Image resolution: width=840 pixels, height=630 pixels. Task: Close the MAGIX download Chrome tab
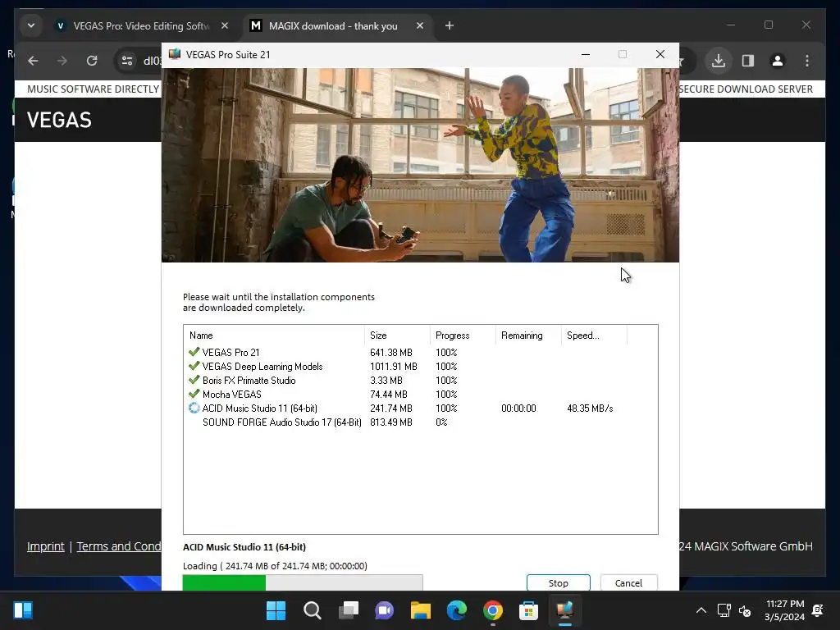click(420, 25)
